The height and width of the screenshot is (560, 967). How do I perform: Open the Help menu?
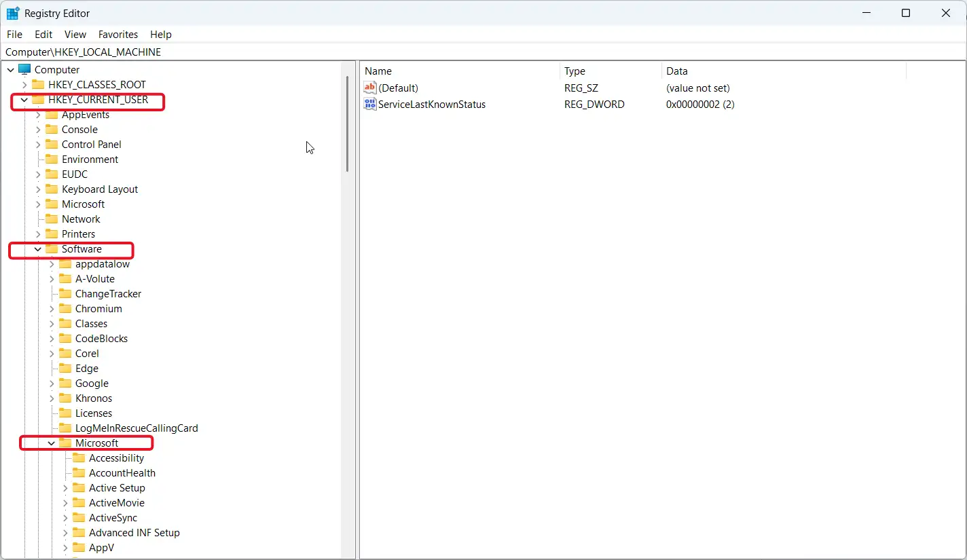[x=161, y=35]
